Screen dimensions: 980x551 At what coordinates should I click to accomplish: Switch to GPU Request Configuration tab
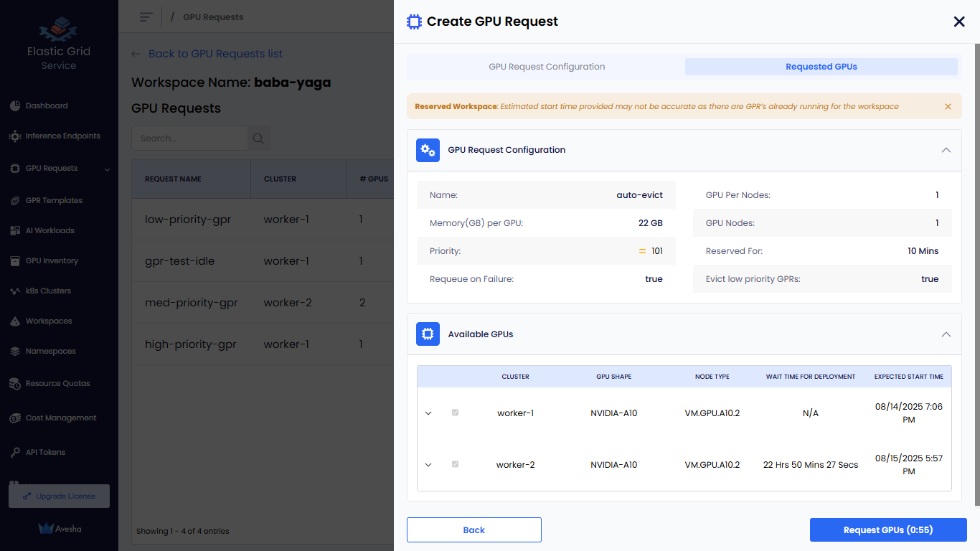click(547, 67)
